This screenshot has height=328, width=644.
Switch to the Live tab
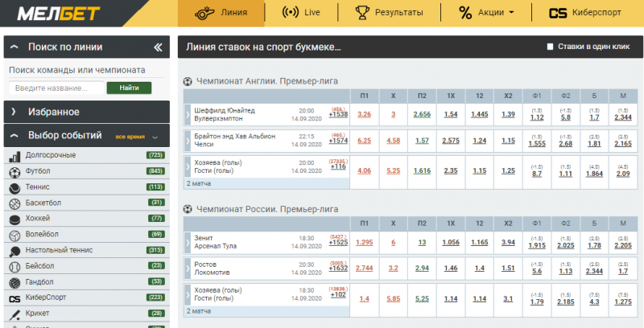pos(301,13)
